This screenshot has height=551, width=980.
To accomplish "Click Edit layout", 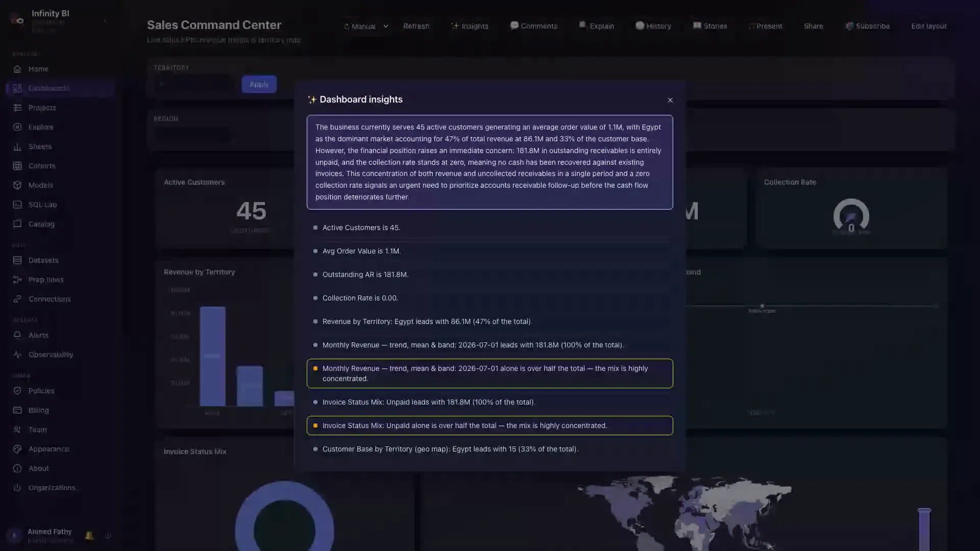I will tap(928, 26).
